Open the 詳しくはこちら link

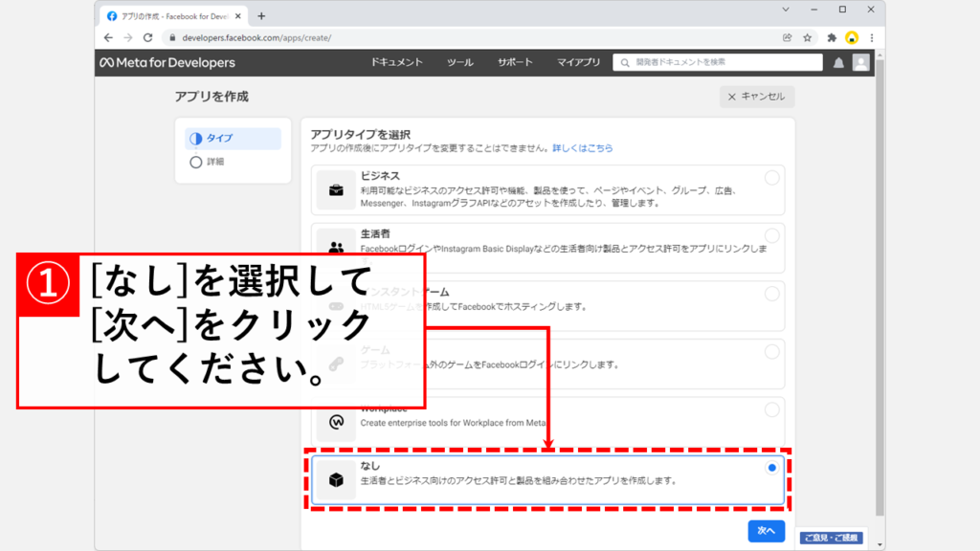[582, 148]
